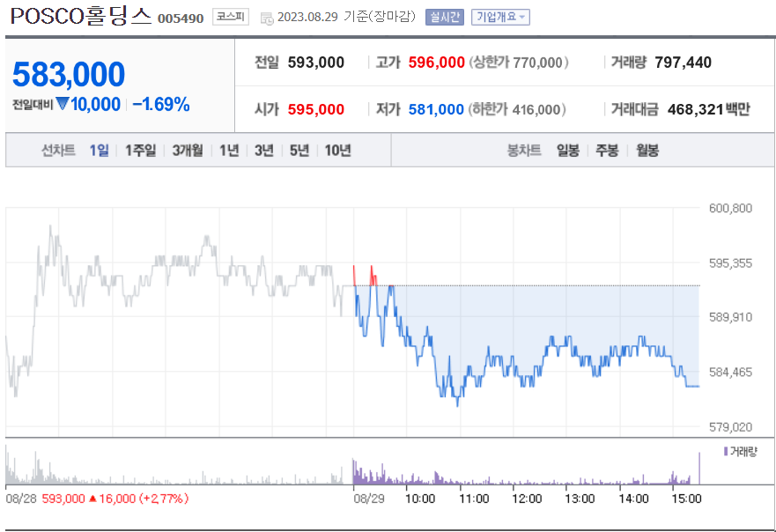Click the 15:00 time axis label

coord(686,499)
